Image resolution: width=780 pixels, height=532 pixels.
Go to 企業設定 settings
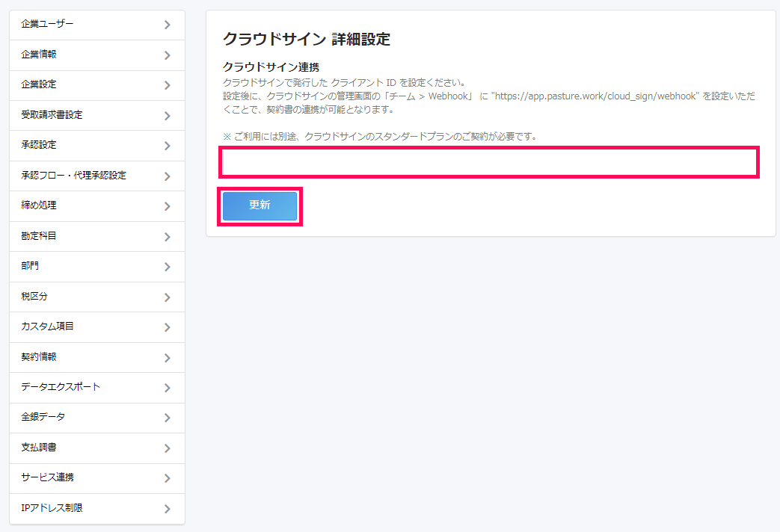(x=97, y=85)
